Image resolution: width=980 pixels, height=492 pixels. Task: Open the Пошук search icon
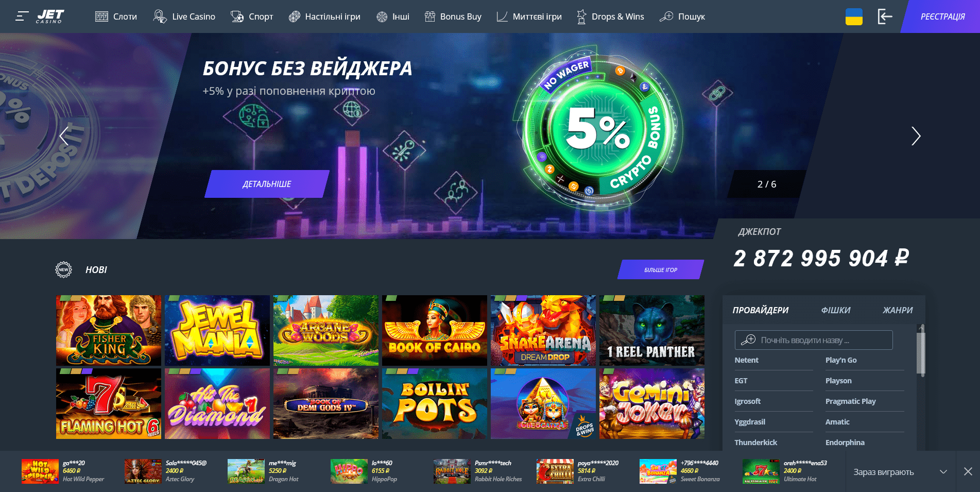click(666, 16)
